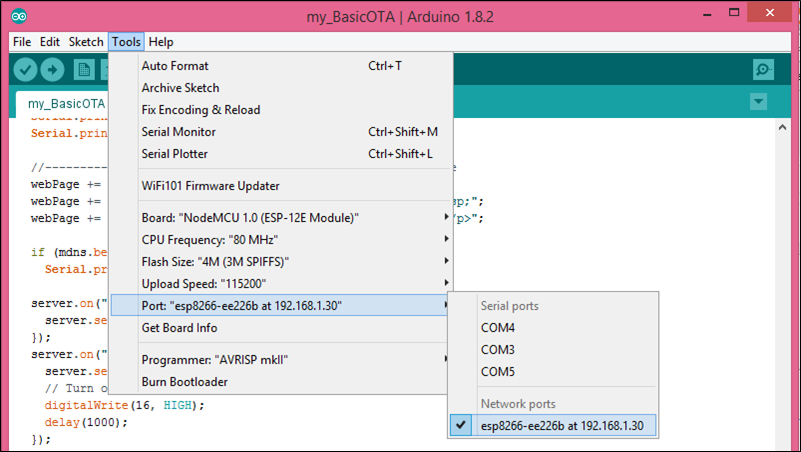Click the editor scrollbar up arrow
Screen dimensions: 801x452
click(783, 128)
